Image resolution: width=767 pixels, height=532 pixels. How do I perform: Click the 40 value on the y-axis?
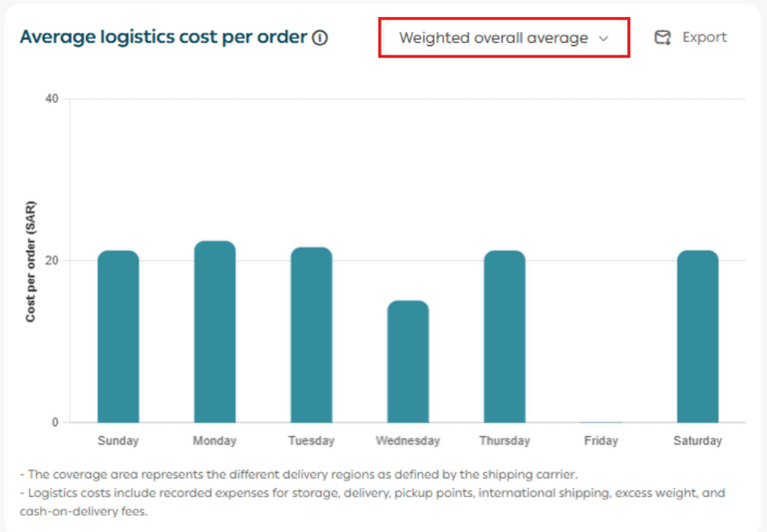coord(52,98)
